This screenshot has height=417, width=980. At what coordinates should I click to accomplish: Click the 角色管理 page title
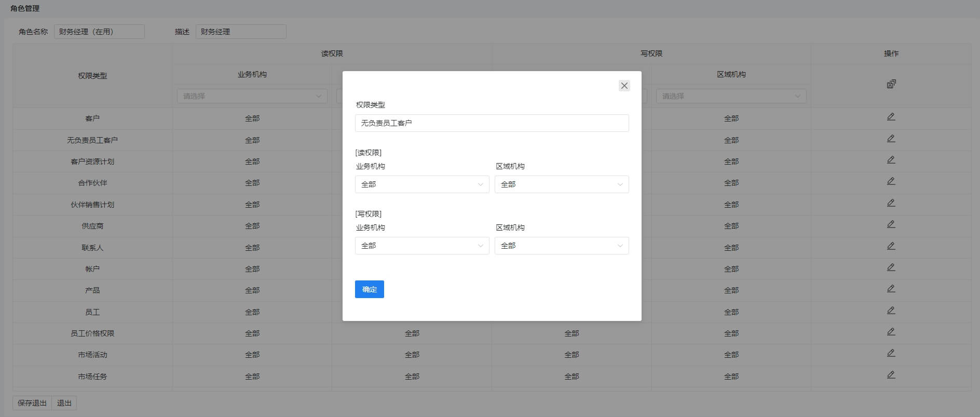point(25,8)
